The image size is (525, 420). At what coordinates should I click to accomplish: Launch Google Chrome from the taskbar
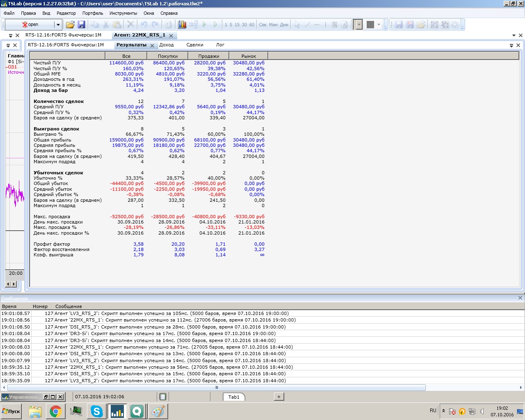56,411
